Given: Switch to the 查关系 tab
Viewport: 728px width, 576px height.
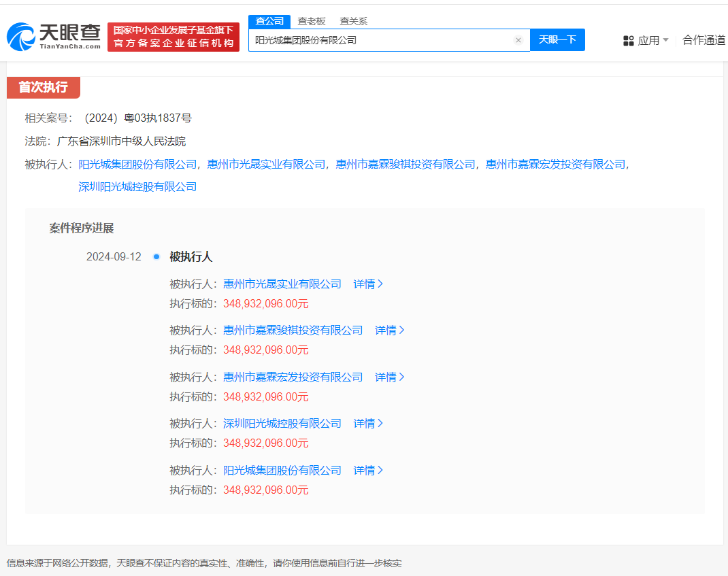Looking at the screenshot, I should (353, 21).
